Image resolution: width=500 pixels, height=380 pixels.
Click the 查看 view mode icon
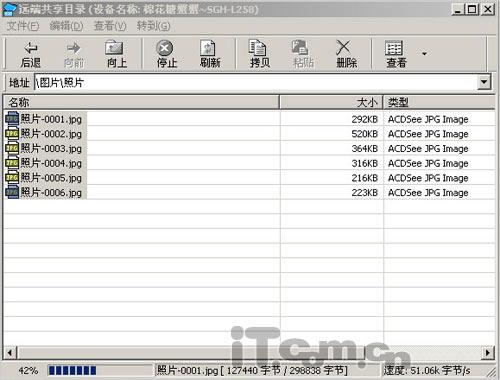coord(394,48)
